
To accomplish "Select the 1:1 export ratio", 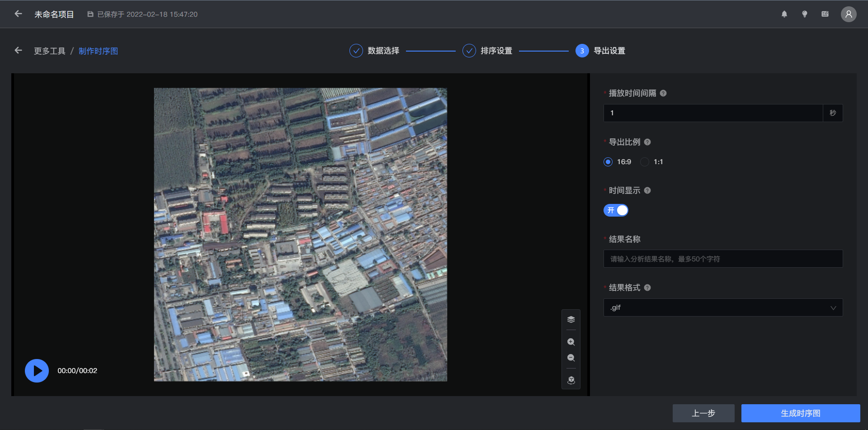I will pyautogui.click(x=645, y=162).
